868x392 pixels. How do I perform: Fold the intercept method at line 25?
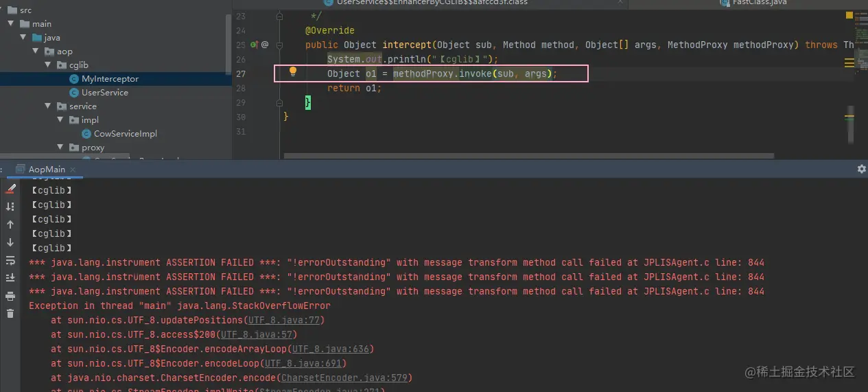point(280,45)
